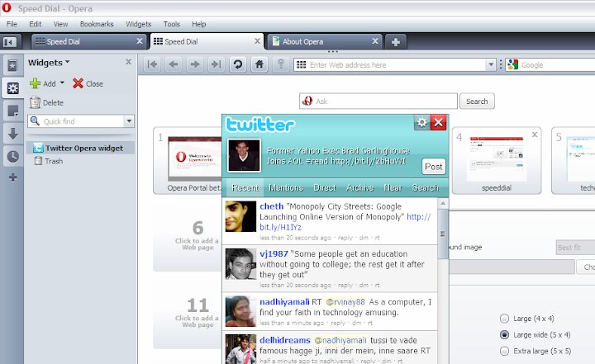Switch to the first Speed Dial tab
This screenshot has height=364, width=595.
(88, 42)
